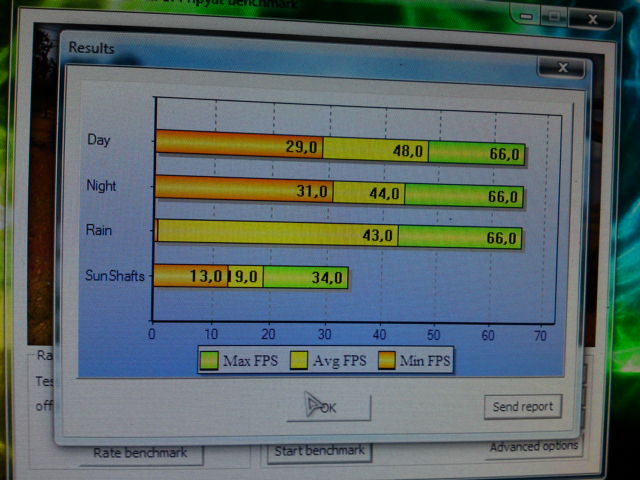Click the Send report button

523,407
